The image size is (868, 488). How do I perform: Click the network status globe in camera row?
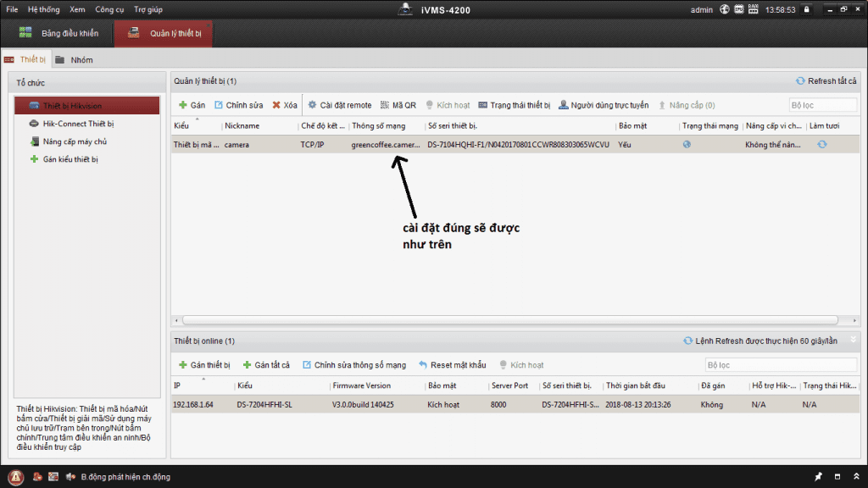click(x=687, y=144)
